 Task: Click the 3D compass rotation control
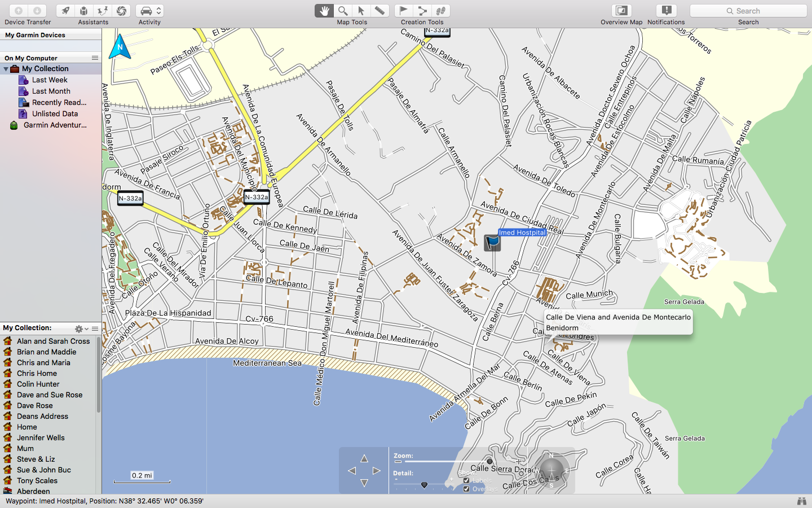[x=551, y=470]
